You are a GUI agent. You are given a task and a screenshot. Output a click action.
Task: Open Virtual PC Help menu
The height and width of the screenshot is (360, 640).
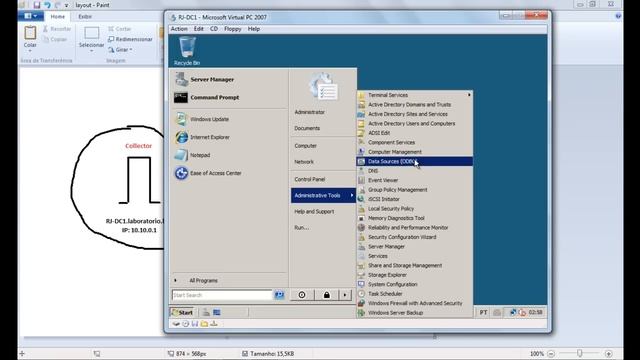(254, 29)
